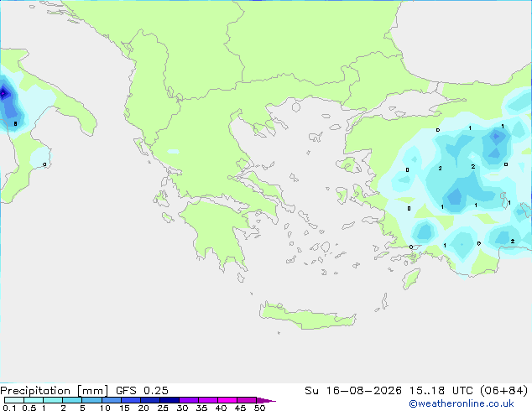Screen dimensions: 532x411
Task: Click the 35–40 mm violet legend swatch
Action: click(x=208, y=400)
